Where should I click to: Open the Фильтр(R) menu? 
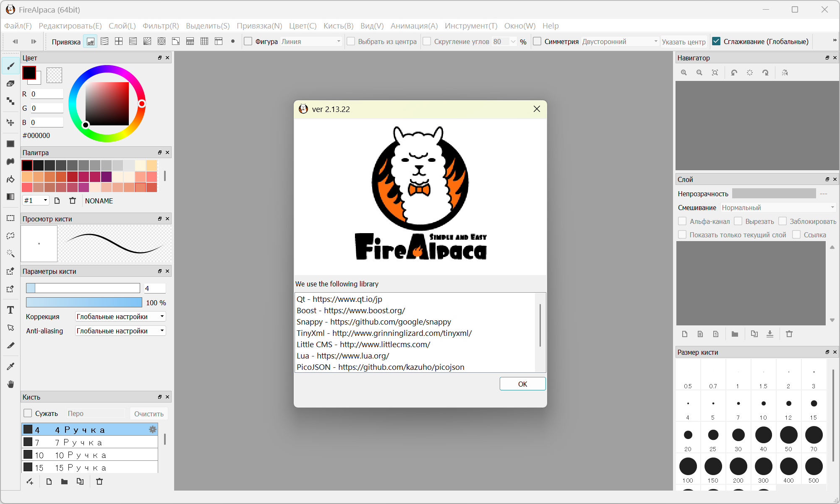(x=161, y=26)
